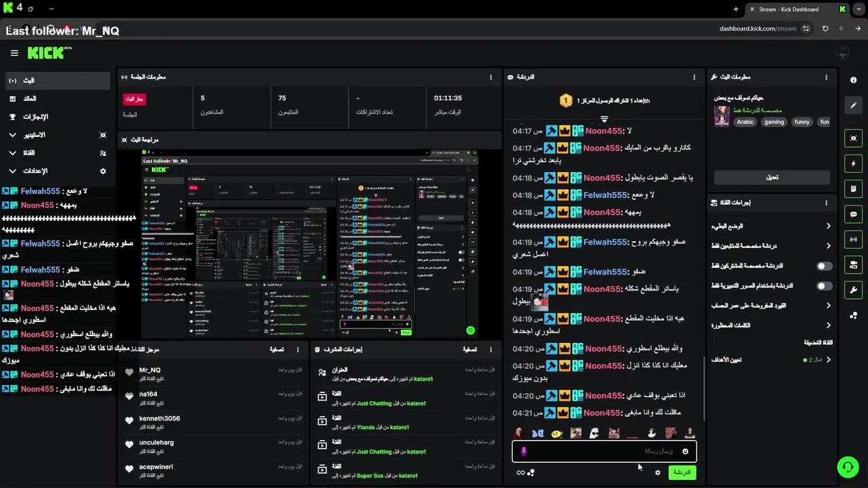Image resolution: width=868 pixels, height=488 pixels.
Task: Click the ghost with sunglasses emote
Action: click(594, 433)
